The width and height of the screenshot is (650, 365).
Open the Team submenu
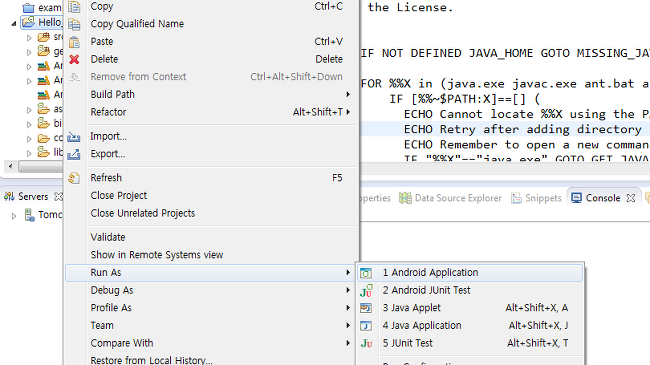click(x=212, y=326)
